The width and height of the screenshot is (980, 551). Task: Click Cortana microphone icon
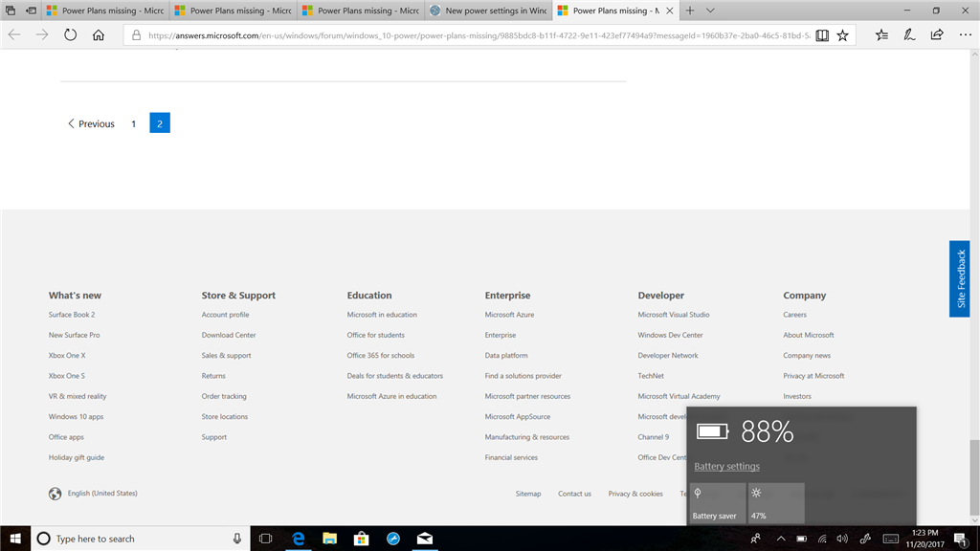point(237,539)
